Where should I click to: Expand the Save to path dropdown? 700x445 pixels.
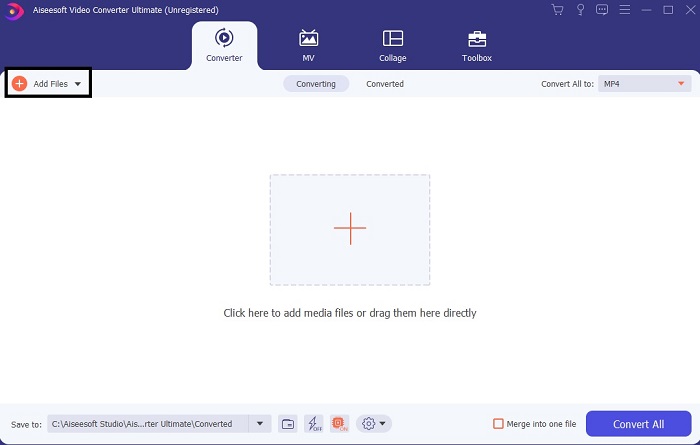click(260, 424)
